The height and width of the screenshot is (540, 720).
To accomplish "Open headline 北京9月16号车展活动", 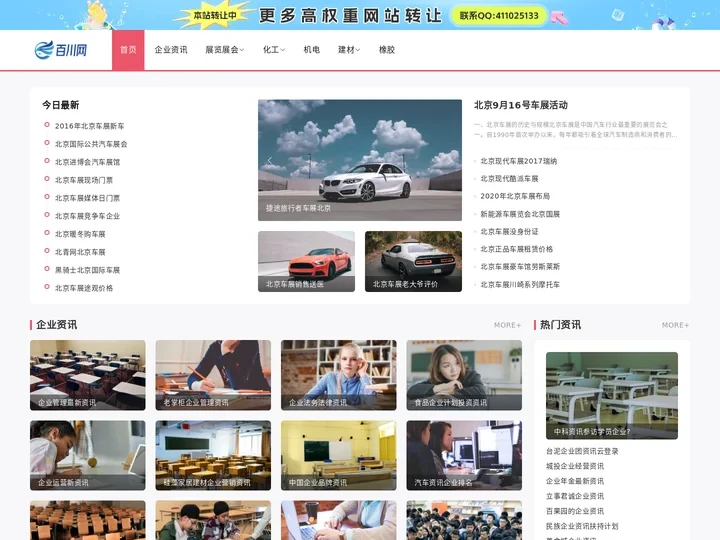I will (x=521, y=105).
